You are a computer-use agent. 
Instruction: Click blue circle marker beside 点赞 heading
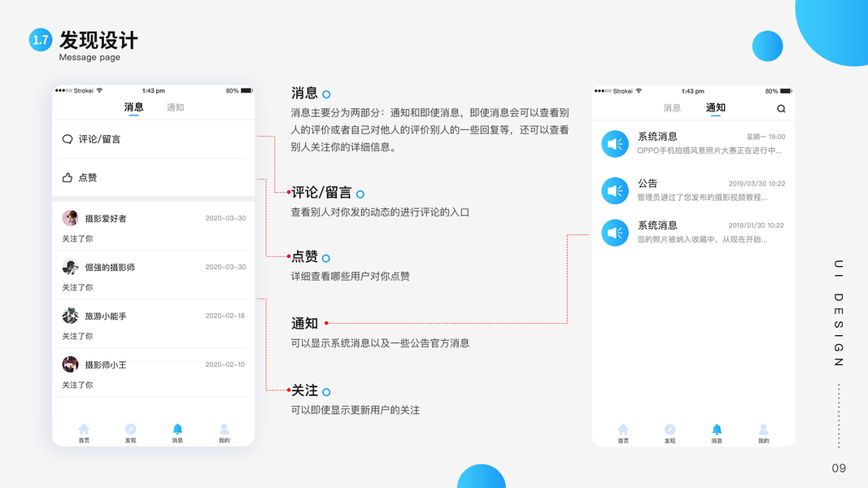[x=326, y=259]
